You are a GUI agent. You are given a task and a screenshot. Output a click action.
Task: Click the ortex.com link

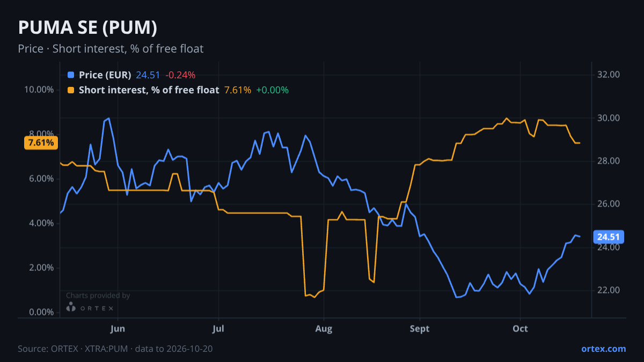(603, 349)
